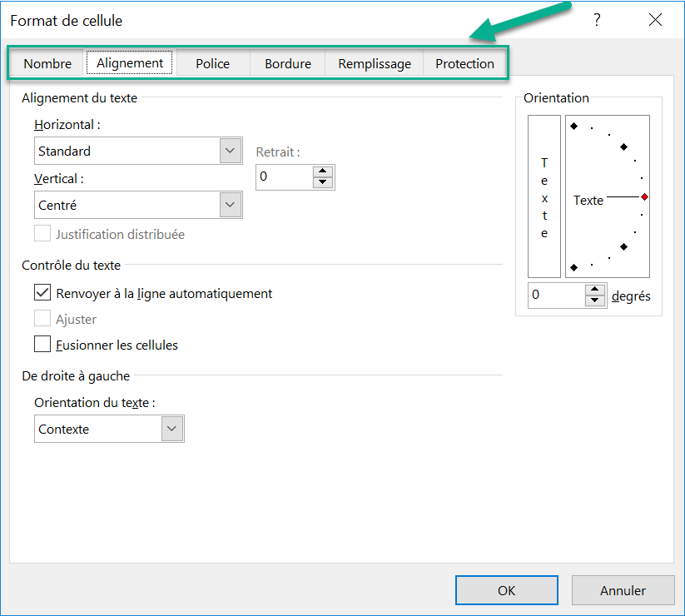The height and width of the screenshot is (616, 685).
Task: Click the red diamond orientation marker
Action: (x=644, y=197)
